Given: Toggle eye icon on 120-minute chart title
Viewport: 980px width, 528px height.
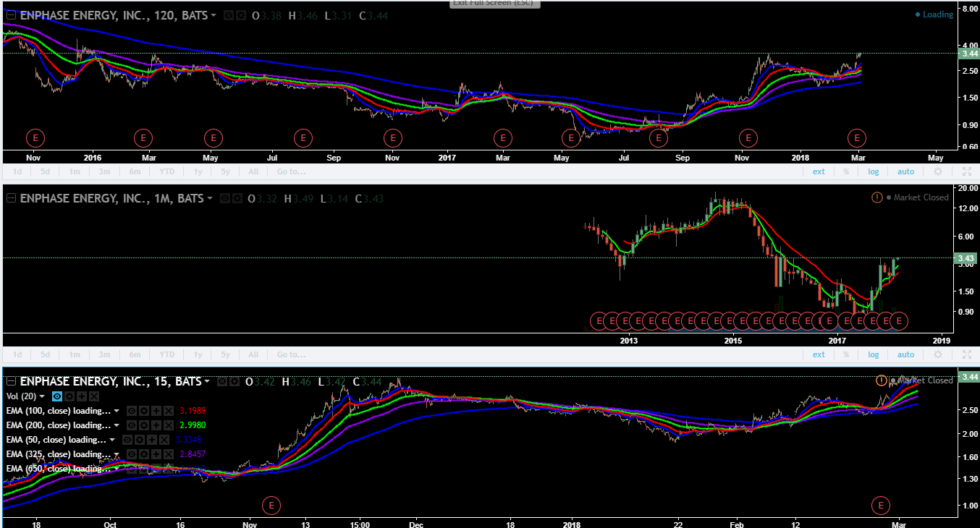Looking at the screenshot, I should pos(229,15).
